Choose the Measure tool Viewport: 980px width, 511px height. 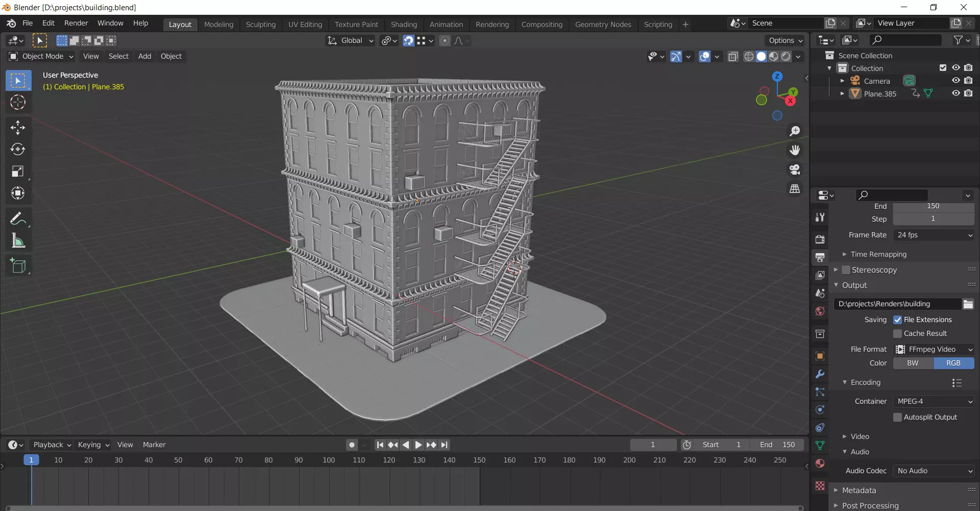pyautogui.click(x=18, y=241)
